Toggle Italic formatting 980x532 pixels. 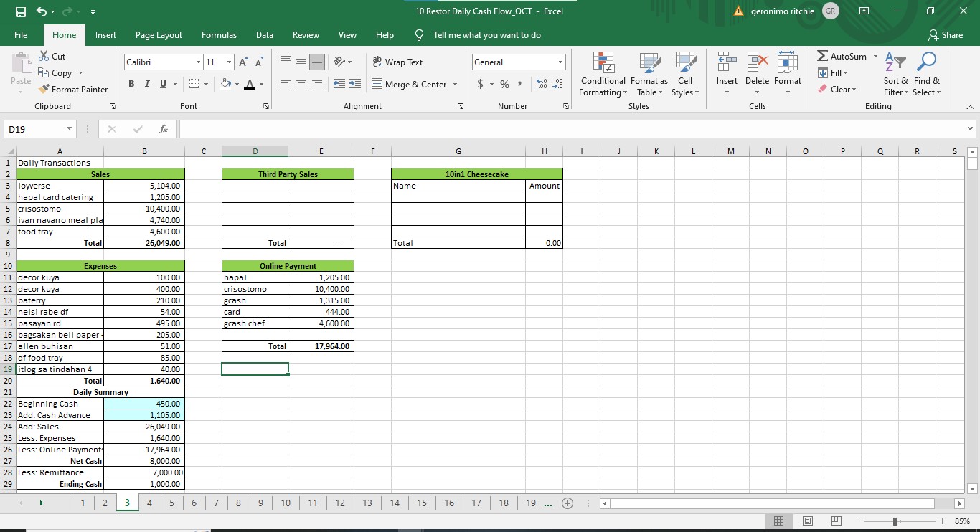(x=148, y=84)
